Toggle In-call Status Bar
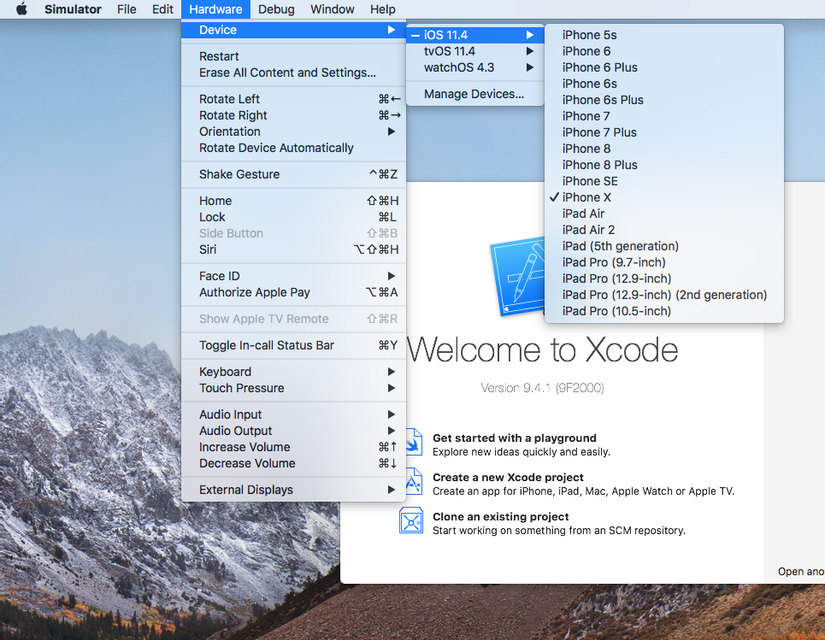 (294, 346)
